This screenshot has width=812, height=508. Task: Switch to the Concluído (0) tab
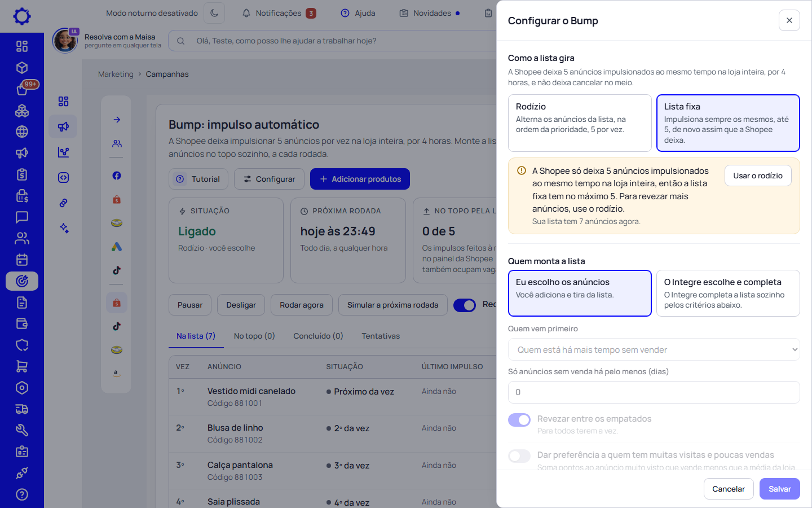tap(318, 336)
